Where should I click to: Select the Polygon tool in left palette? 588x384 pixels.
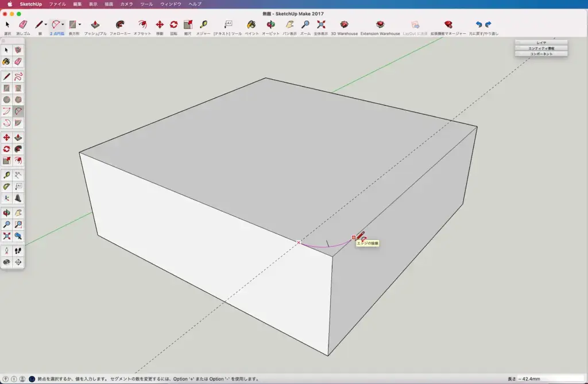18,100
